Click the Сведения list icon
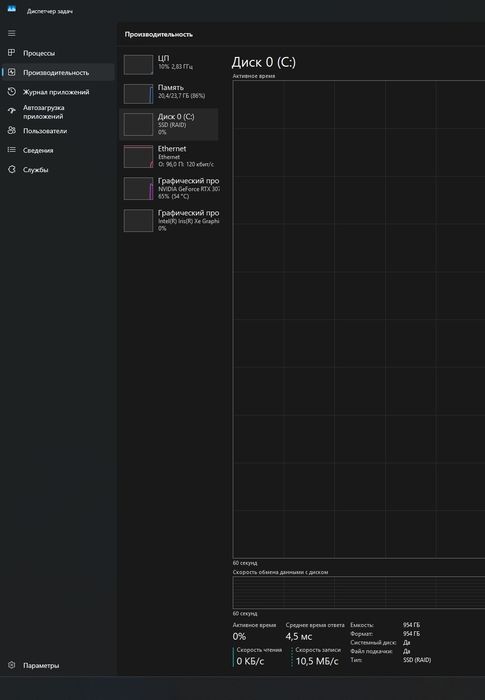The image size is (485, 700). coord(12,150)
